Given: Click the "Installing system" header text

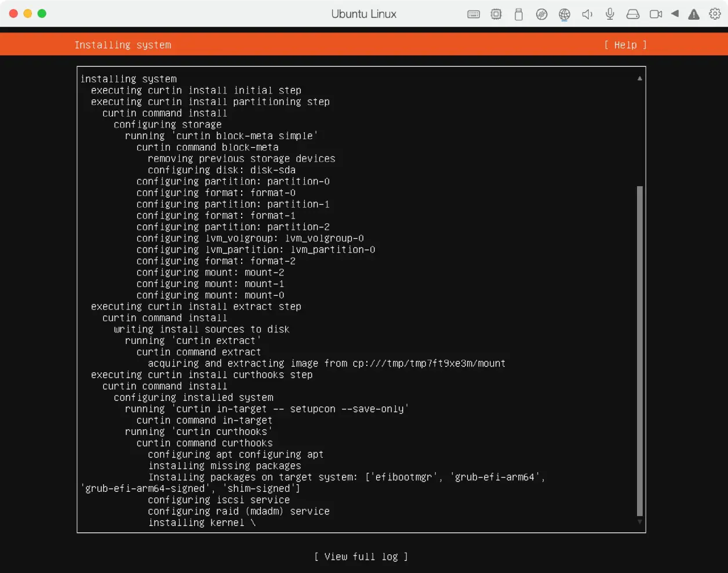Looking at the screenshot, I should (x=123, y=45).
